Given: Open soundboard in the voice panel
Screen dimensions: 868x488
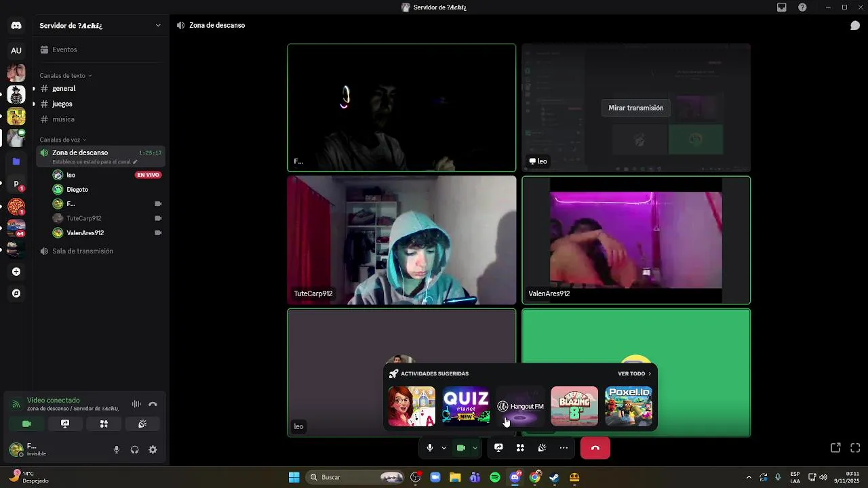Looking at the screenshot, I should click(142, 424).
